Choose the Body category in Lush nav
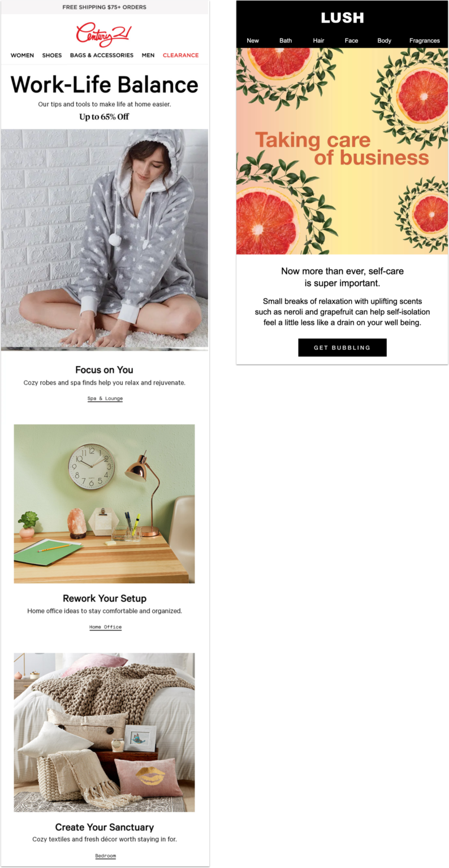This screenshot has width=449, height=868. tap(385, 41)
